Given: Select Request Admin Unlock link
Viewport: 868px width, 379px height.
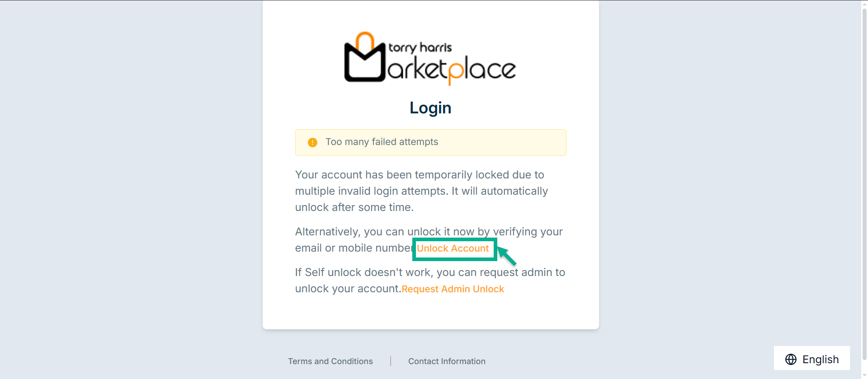Looking at the screenshot, I should 453,289.
